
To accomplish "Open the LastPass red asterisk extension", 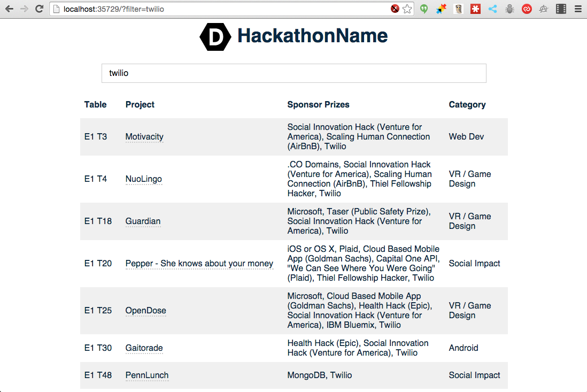I will click(475, 9).
